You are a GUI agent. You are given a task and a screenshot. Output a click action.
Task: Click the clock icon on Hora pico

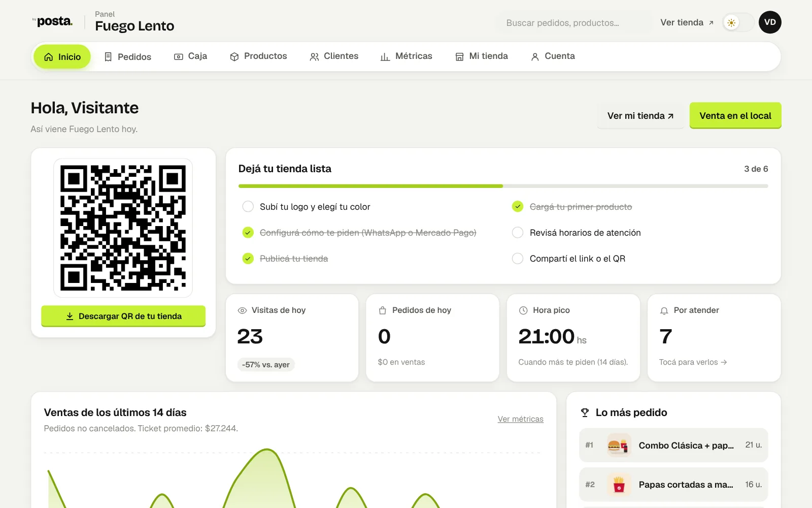(x=523, y=310)
